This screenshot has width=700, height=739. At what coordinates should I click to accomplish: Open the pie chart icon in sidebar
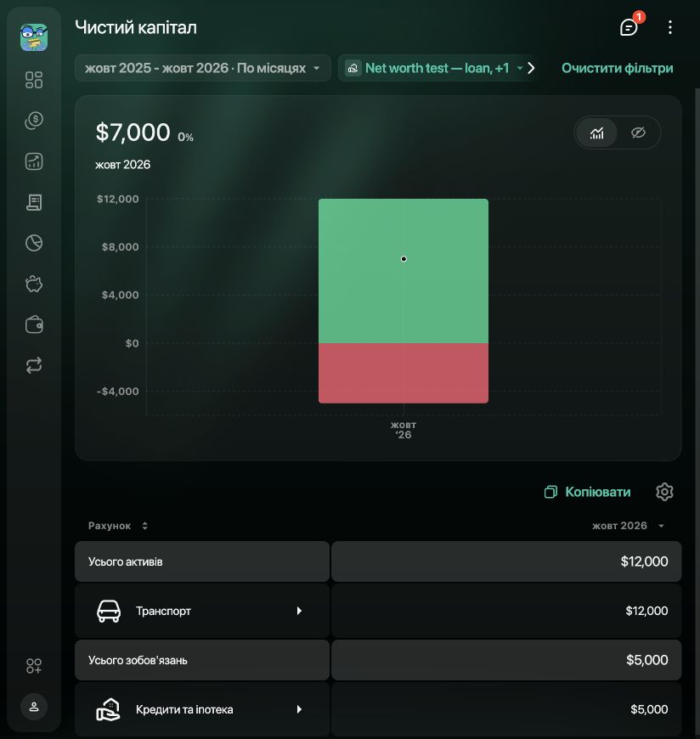click(34, 243)
